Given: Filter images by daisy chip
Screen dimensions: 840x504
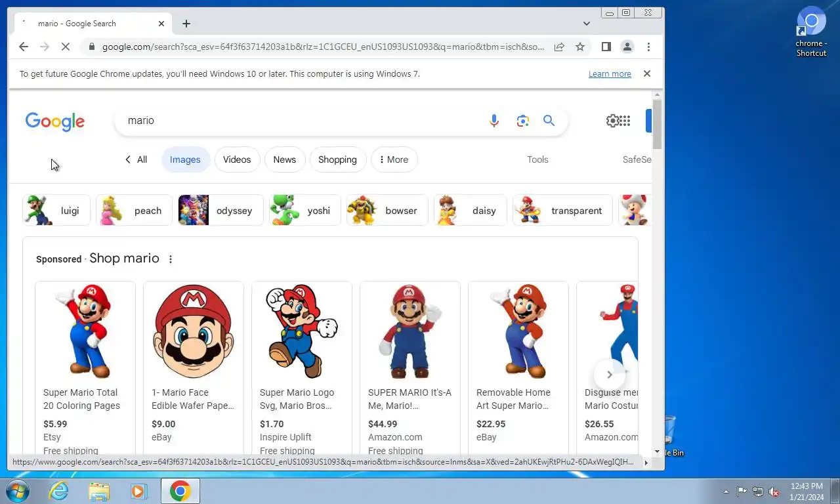Looking at the screenshot, I should (470, 211).
